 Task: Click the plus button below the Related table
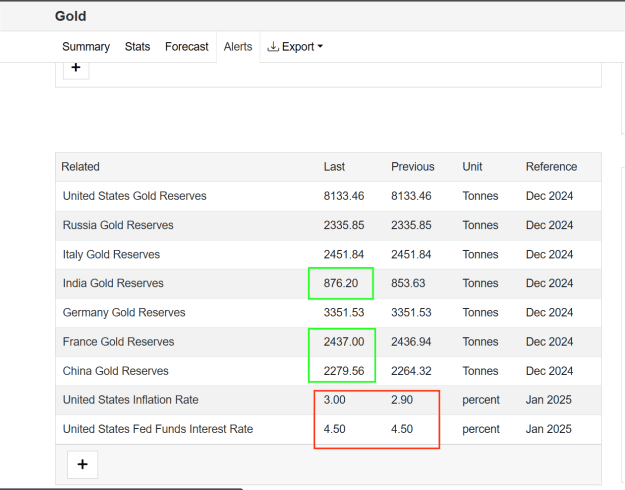(83, 464)
